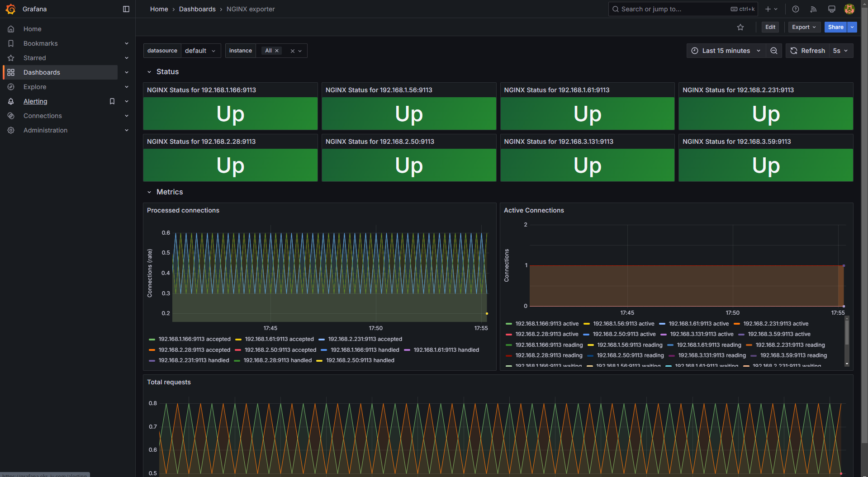Click the kiosk mode monitor icon
Screen dimensions: 868x477
831,9
